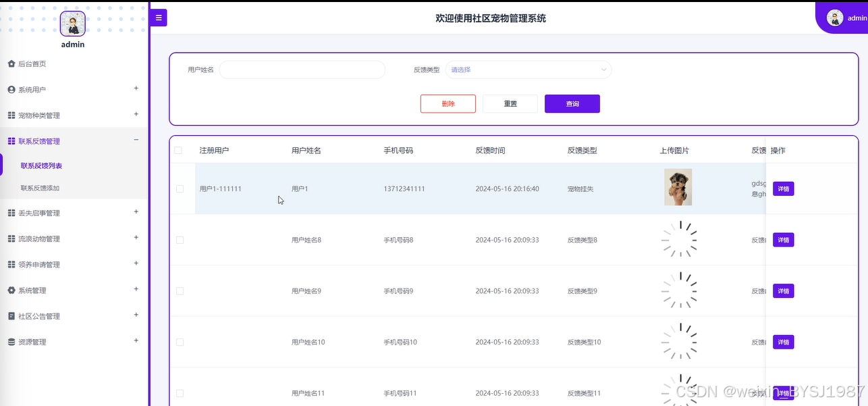Click the grid icon beside 宠物种类管理

11,116
